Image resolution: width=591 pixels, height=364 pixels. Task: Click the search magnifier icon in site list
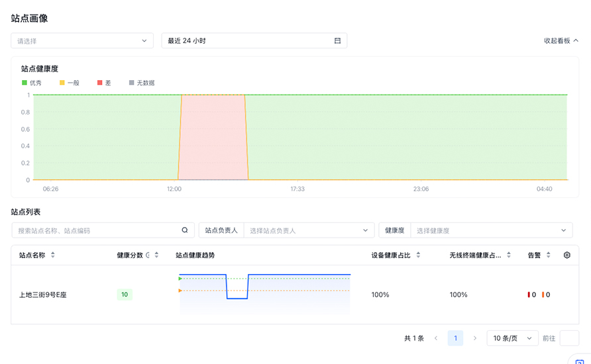coord(185,230)
